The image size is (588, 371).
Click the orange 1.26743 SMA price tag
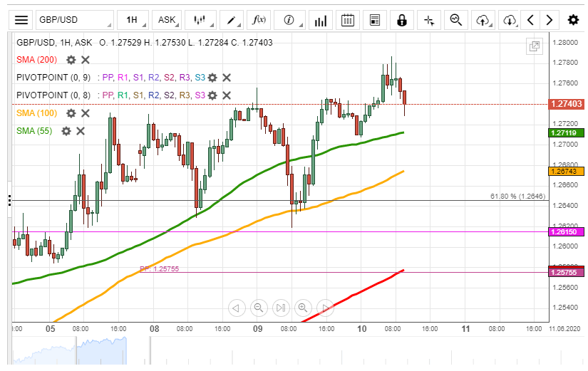(x=566, y=172)
